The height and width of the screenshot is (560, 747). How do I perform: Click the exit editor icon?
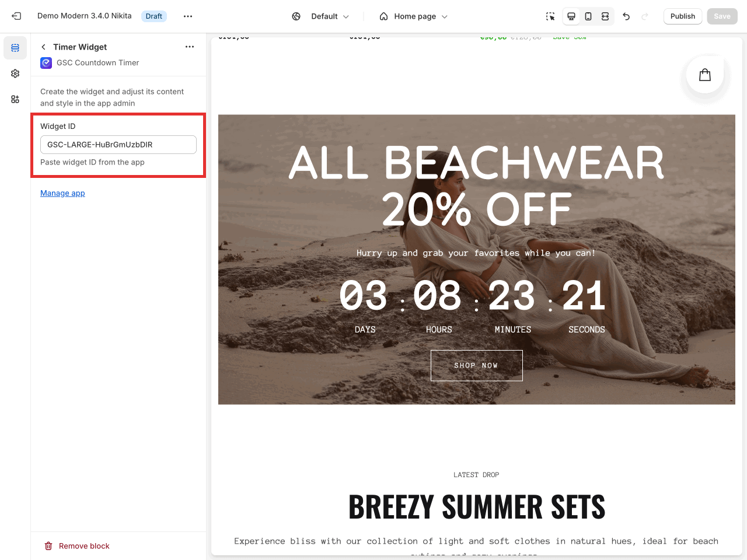coord(16,16)
